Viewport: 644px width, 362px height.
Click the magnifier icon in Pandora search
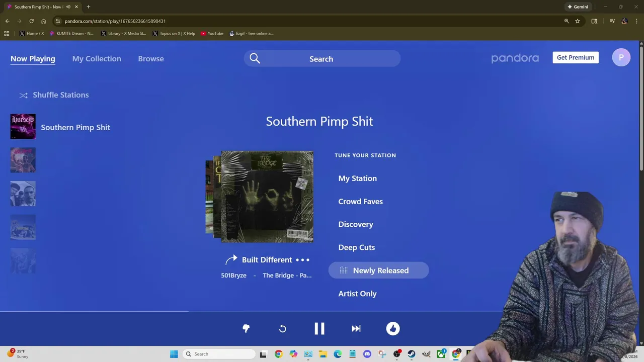[255, 59]
